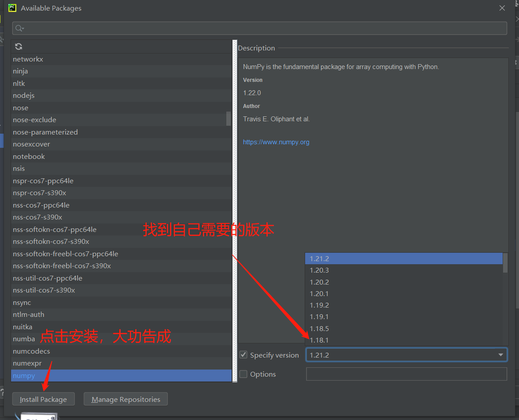Select the nspr-cos7-s390x package

click(121, 193)
